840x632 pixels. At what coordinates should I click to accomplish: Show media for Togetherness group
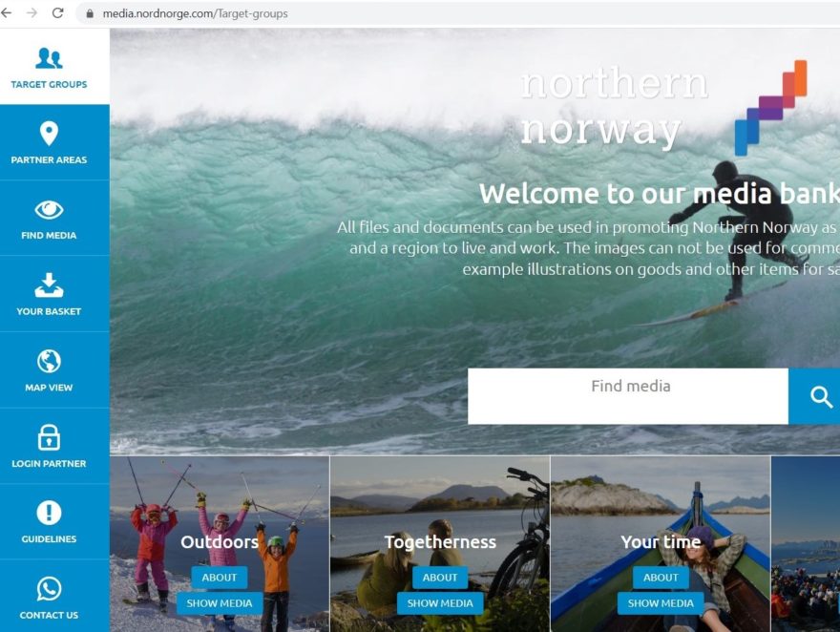pyautogui.click(x=440, y=603)
